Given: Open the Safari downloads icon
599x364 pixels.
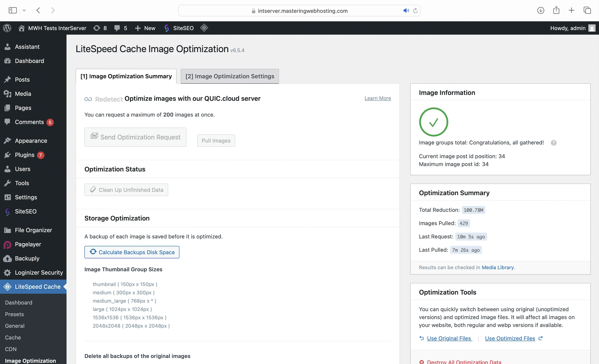Looking at the screenshot, I should pos(540,10).
